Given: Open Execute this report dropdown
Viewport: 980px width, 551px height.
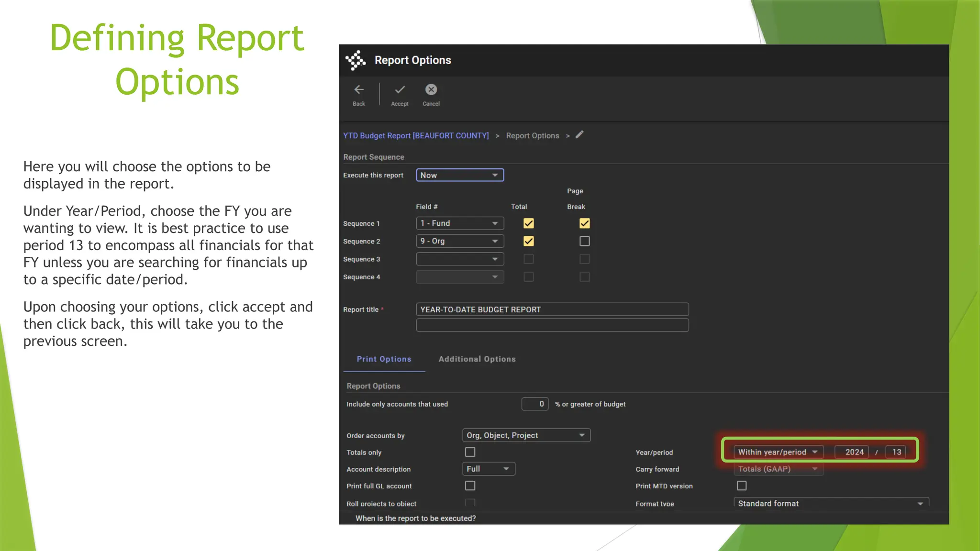Looking at the screenshot, I should [x=459, y=175].
